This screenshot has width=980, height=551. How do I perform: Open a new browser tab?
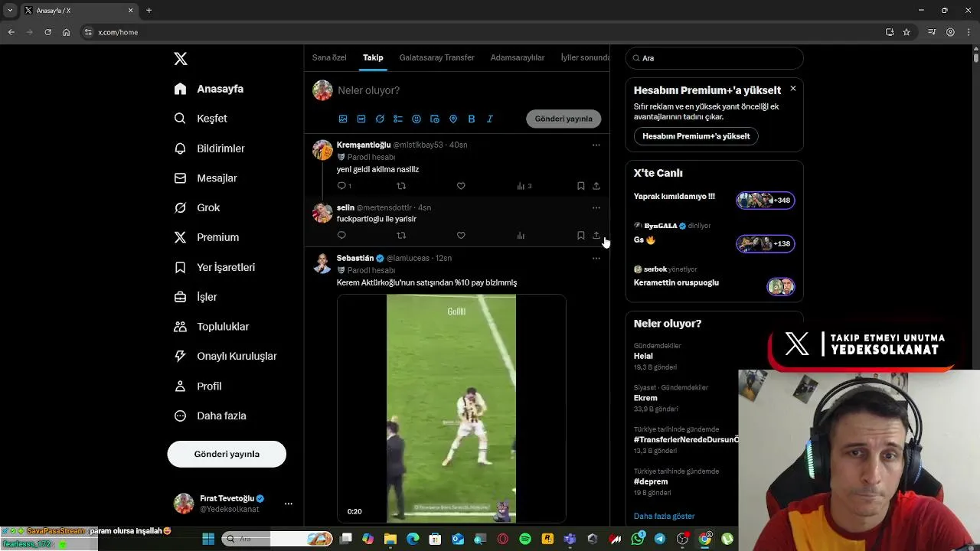pyautogui.click(x=149, y=11)
